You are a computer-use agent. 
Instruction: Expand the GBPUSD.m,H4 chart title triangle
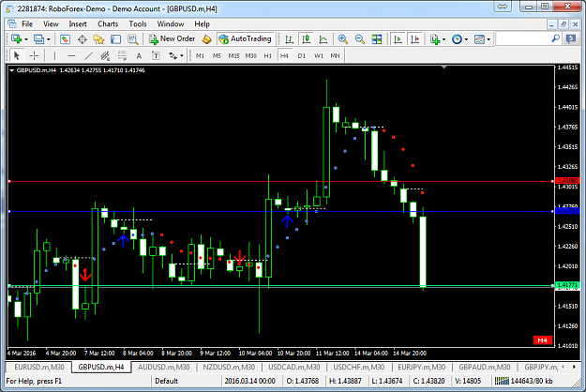pyautogui.click(x=11, y=70)
